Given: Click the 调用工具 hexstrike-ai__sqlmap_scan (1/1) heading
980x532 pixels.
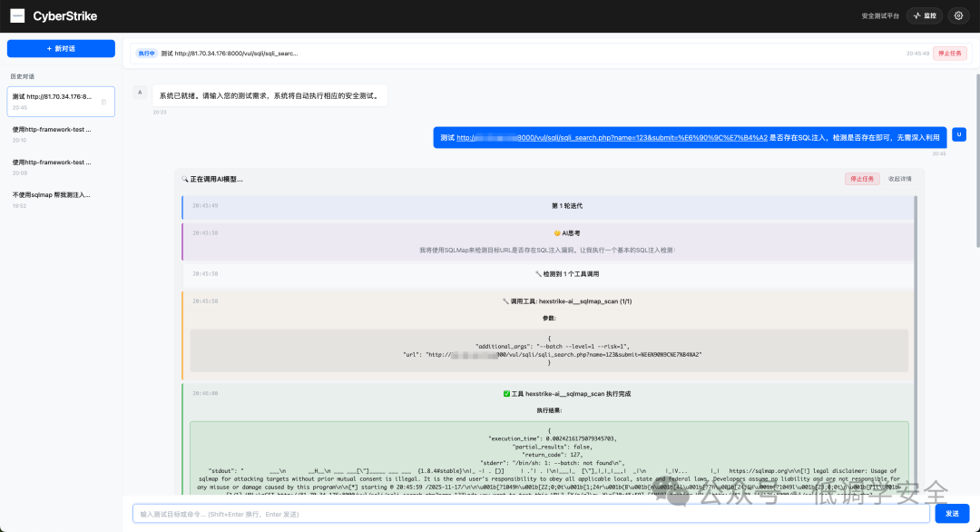Looking at the screenshot, I should point(567,301).
